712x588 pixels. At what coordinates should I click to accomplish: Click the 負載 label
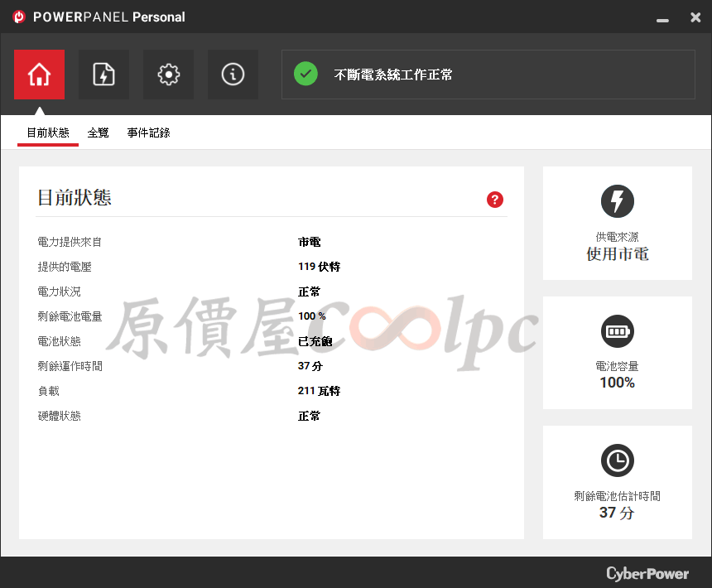[49, 391]
